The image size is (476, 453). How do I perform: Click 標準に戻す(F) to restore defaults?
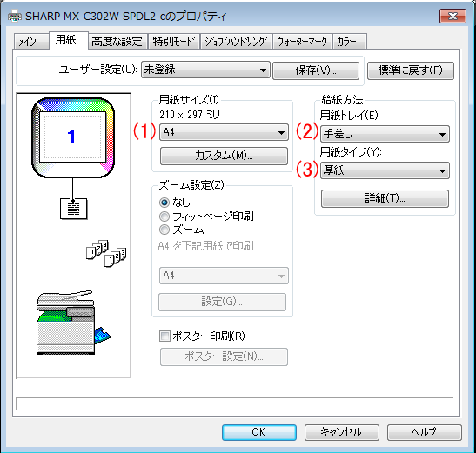coord(411,70)
